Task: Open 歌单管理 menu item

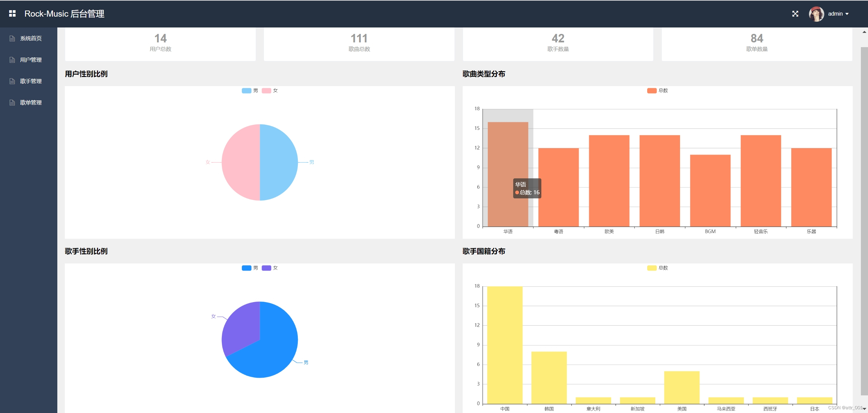Action: point(31,103)
